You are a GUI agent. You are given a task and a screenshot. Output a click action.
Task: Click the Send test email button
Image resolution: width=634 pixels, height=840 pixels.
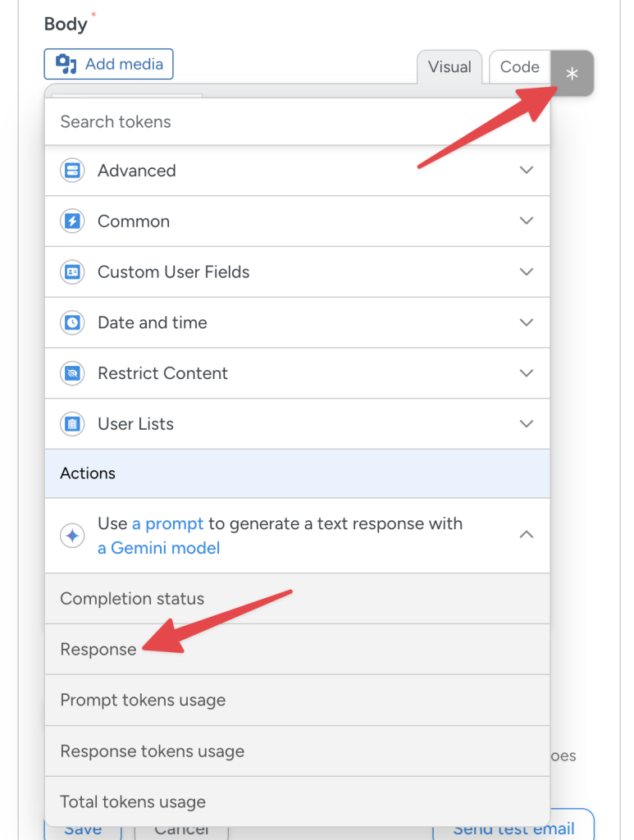point(514,829)
